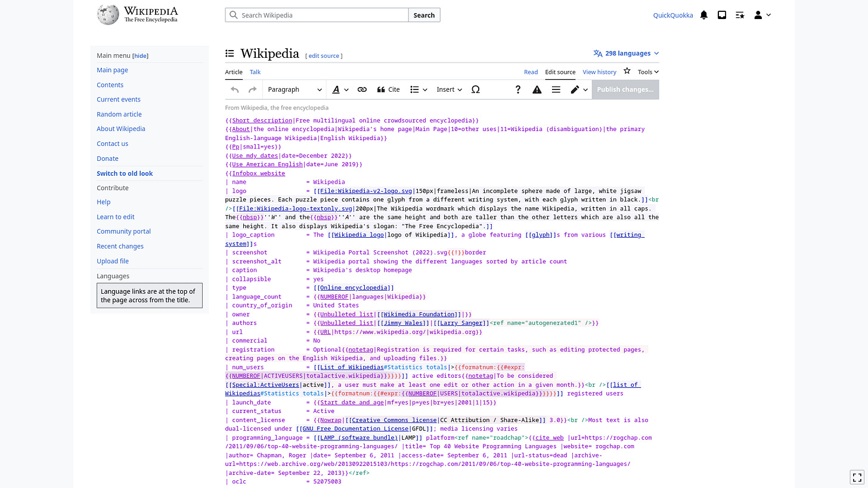
Task: Open the View history tab
Action: pyautogui.click(x=599, y=72)
